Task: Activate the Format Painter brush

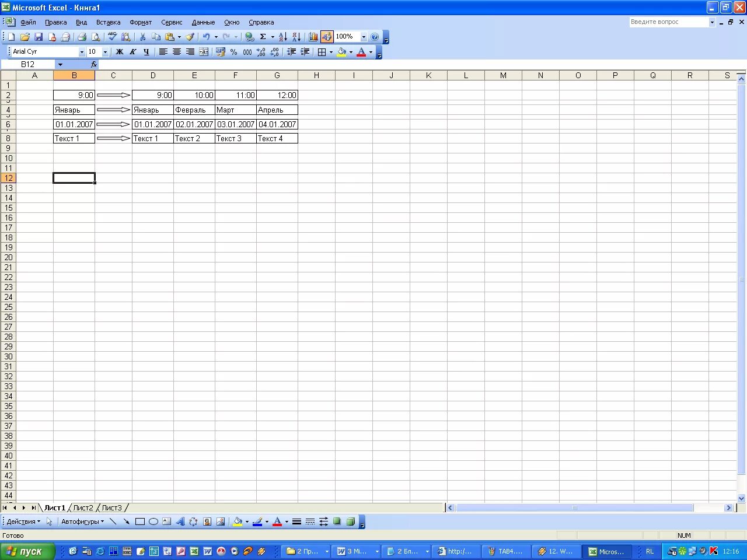Action: (x=190, y=37)
